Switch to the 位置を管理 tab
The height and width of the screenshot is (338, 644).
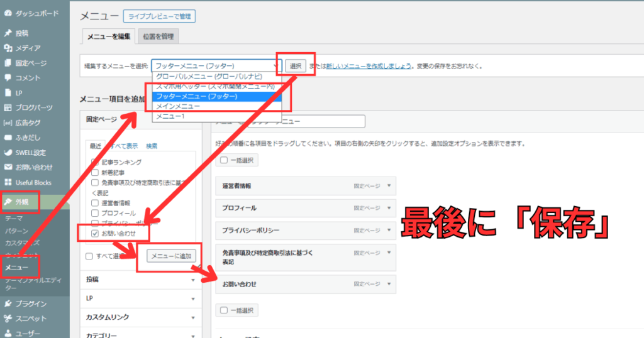[x=158, y=36]
